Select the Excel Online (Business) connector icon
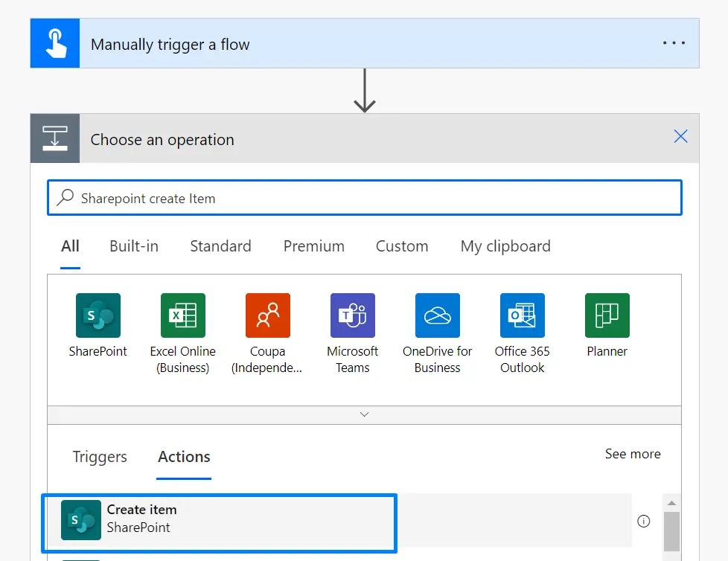 click(x=183, y=315)
